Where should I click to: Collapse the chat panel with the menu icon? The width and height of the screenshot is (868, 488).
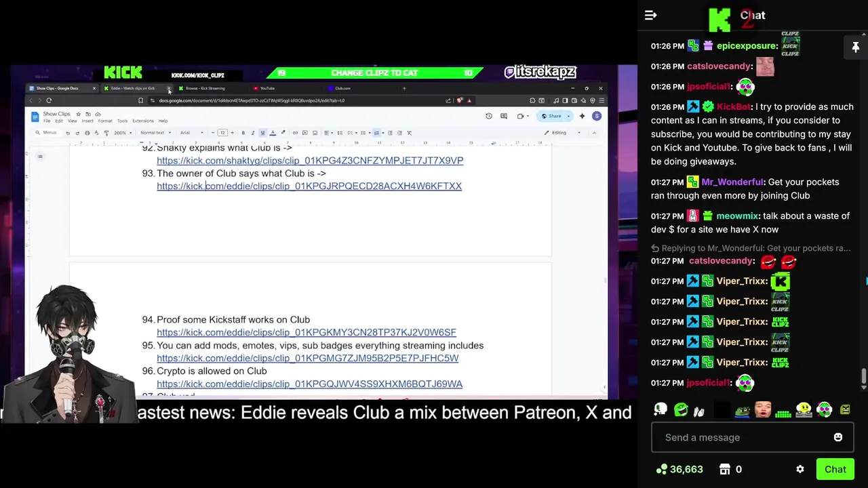click(650, 16)
